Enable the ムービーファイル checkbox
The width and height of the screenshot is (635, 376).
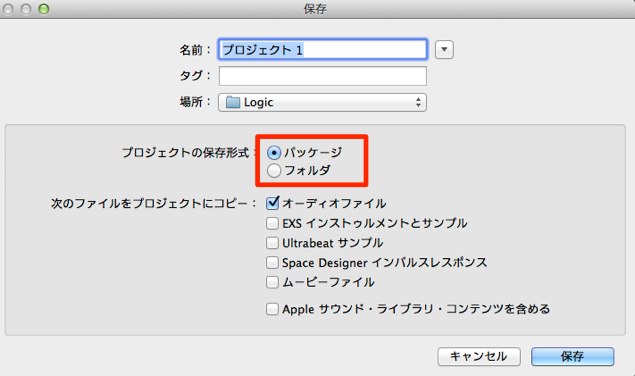(272, 282)
